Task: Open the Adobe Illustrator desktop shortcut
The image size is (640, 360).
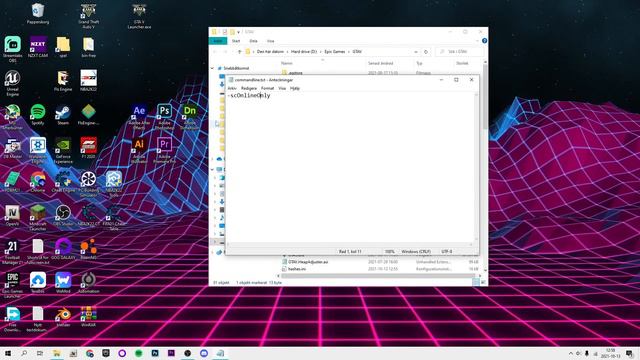Action: coord(139,150)
